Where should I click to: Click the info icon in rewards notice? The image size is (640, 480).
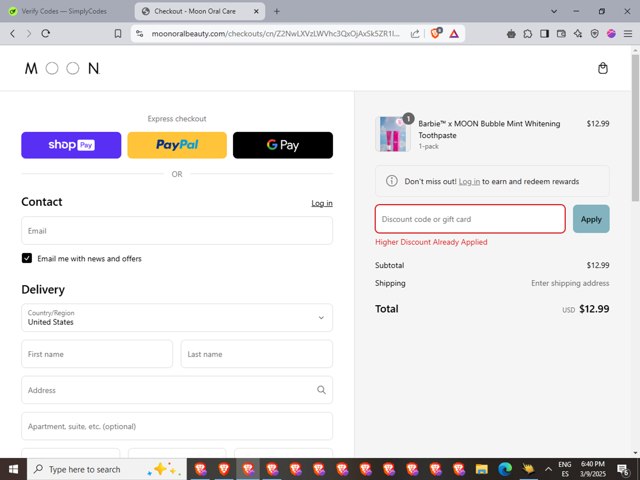(391, 181)
